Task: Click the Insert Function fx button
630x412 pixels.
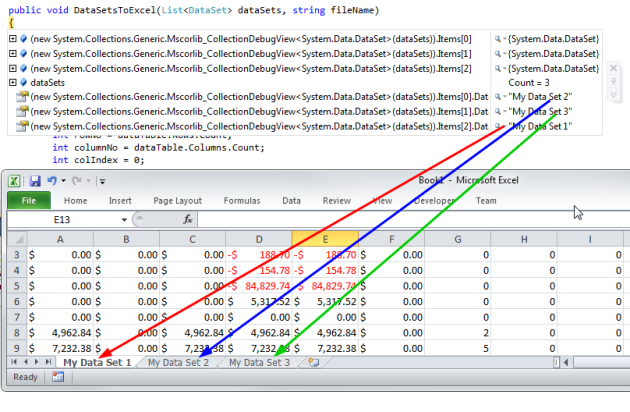Action: (188, 219)
